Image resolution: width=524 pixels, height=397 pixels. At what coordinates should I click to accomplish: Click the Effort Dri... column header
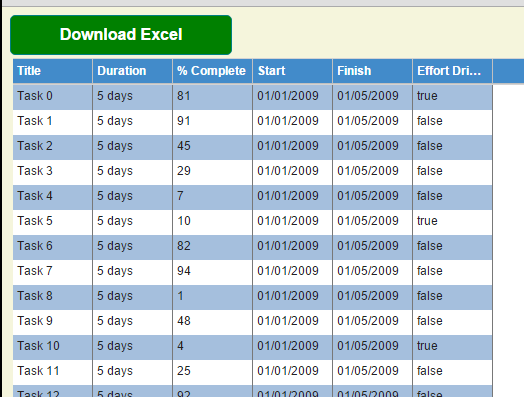point(452,71)
